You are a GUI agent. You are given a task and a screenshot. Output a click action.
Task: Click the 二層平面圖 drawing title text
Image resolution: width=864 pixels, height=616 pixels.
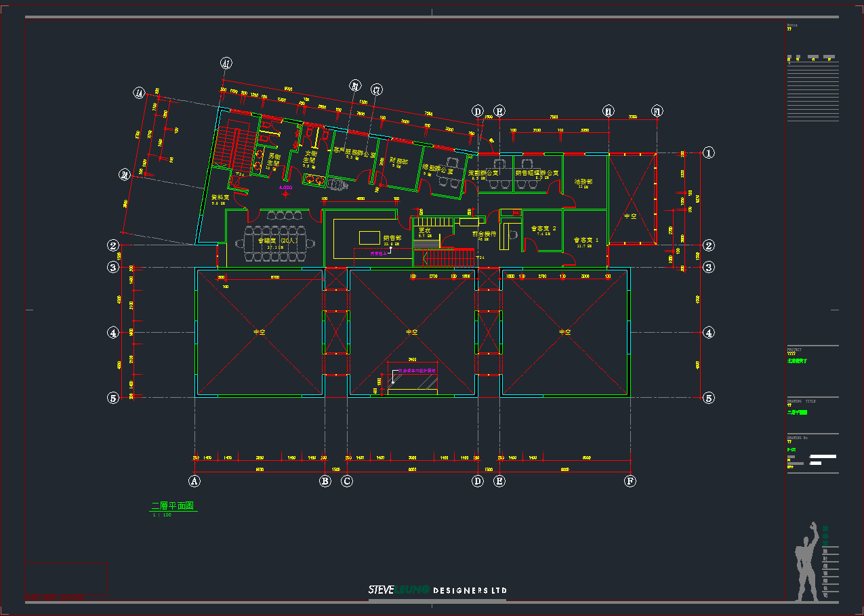(x=173, y=506)
